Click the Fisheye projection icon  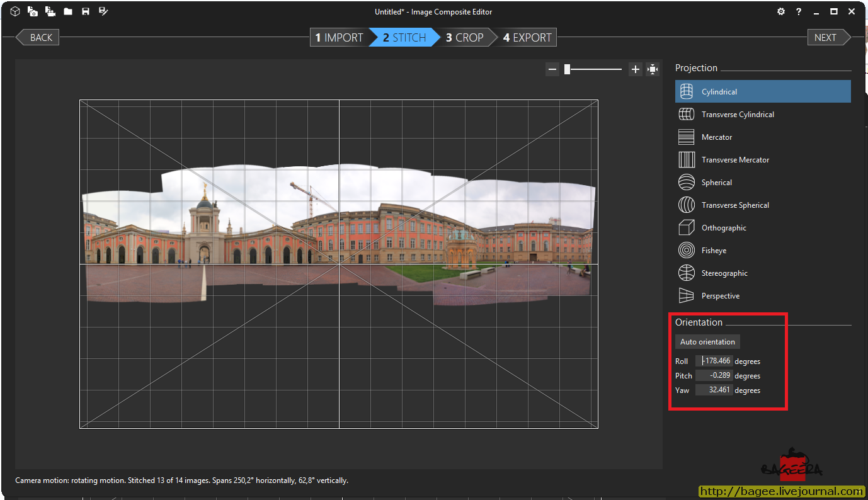(x=687, y=250)
